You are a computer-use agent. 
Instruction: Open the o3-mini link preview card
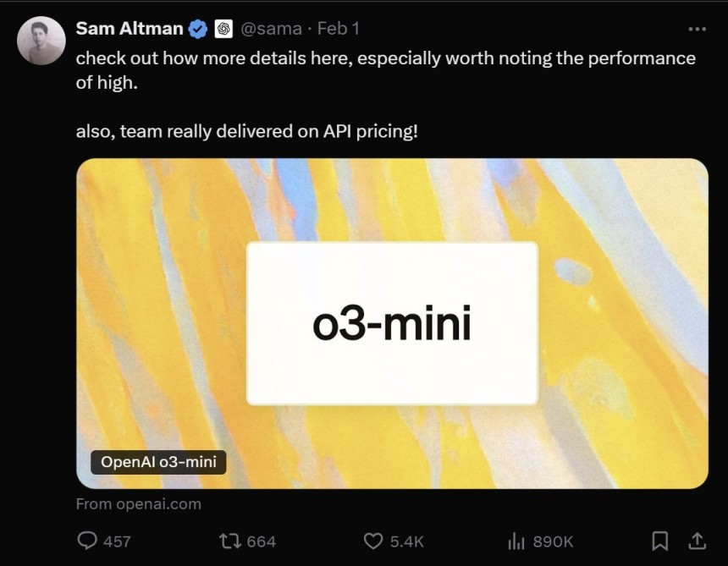point(392,323)
